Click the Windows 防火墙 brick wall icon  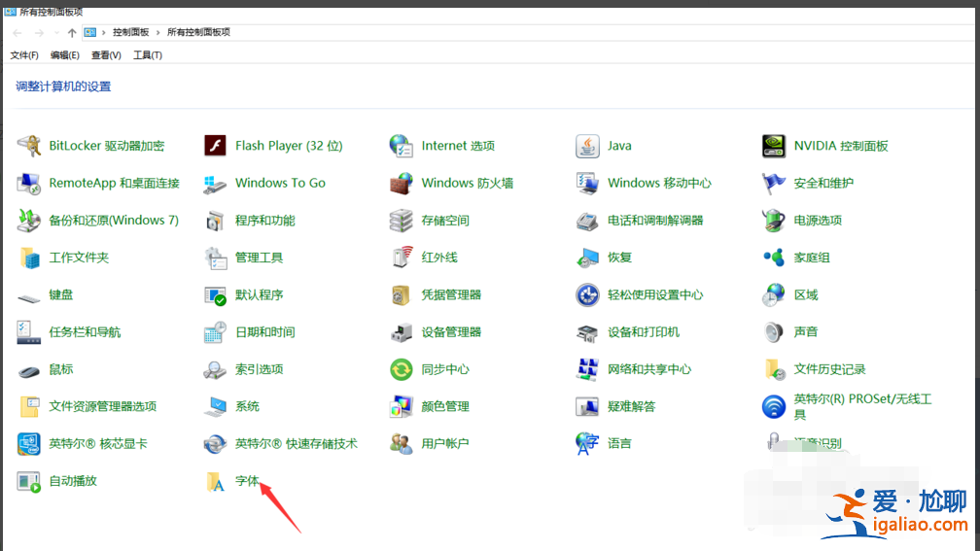402,183
